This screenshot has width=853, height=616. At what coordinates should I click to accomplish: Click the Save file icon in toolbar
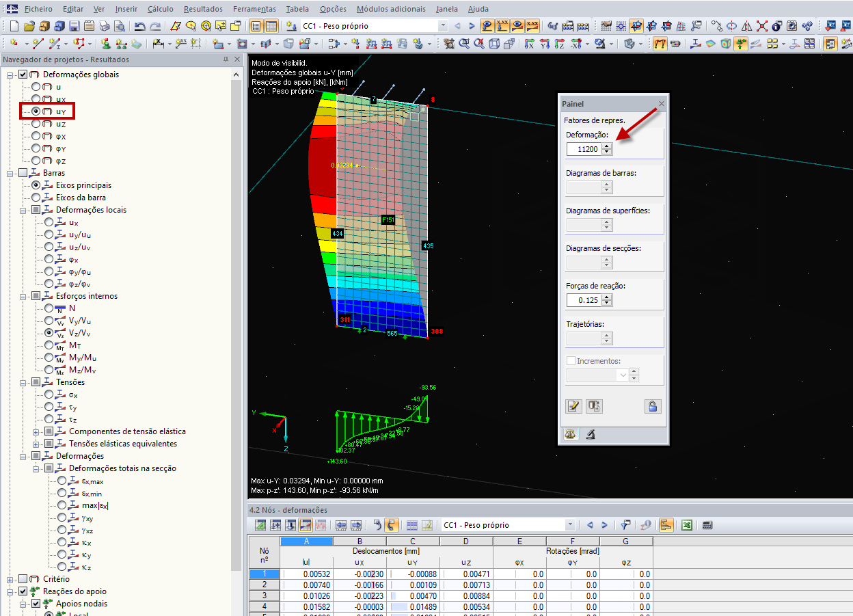click(74, 26)
